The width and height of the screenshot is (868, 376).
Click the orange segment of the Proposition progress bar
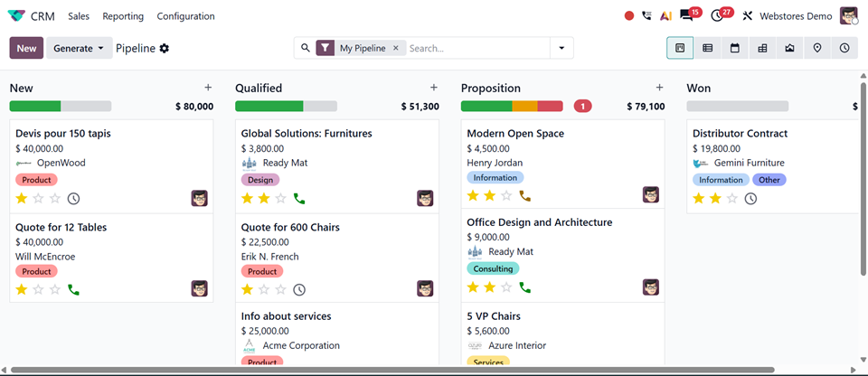coord(524,107)
